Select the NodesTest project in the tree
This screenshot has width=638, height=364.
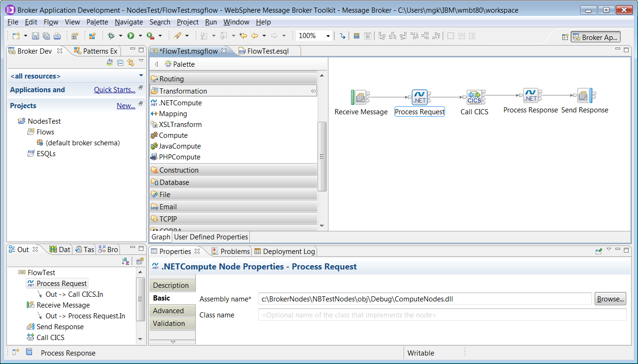pos(40,121)
